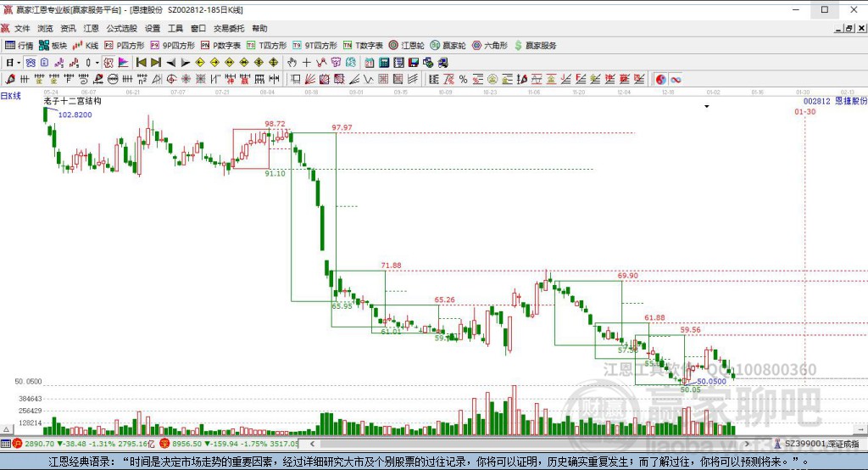Open the 窗口 menu
Screen dimensions: 868x470
coord(198,28)
